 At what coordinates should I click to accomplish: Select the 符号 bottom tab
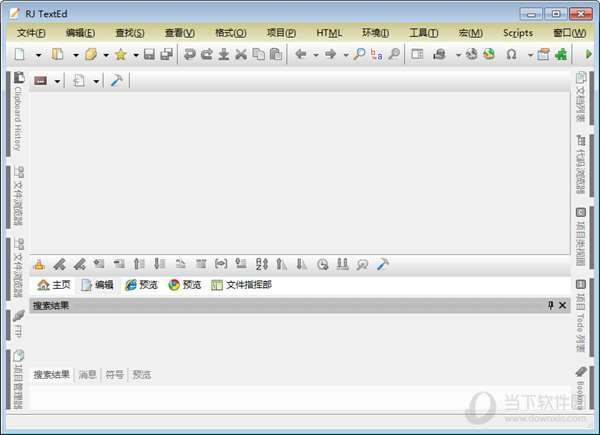coord(114,375)
